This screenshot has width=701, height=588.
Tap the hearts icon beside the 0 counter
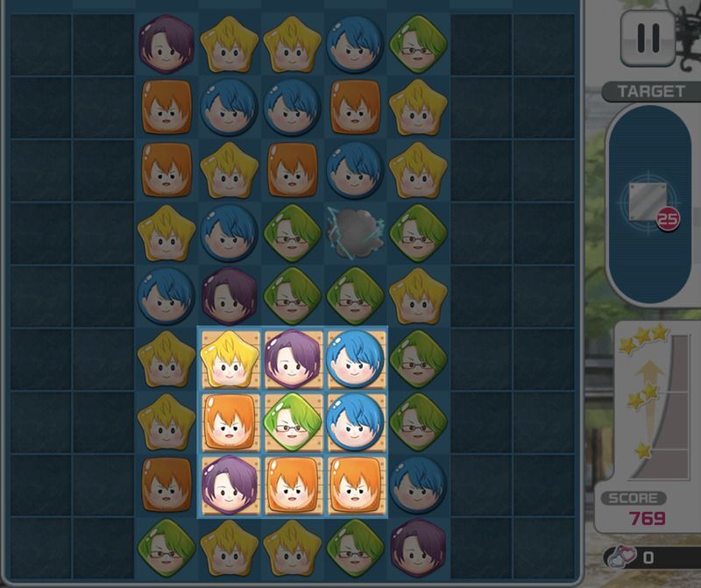pyautogui.click(x=622, y=556)
